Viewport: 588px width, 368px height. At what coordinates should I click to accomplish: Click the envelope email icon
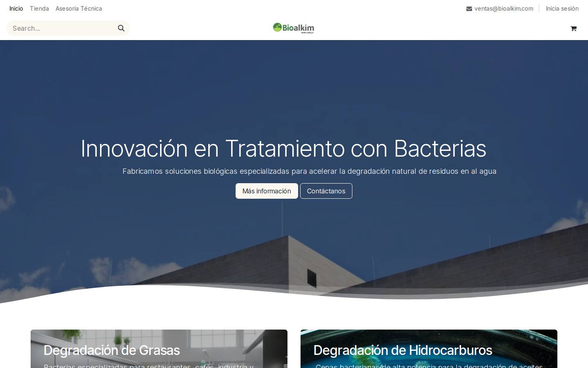click(469, 9)
